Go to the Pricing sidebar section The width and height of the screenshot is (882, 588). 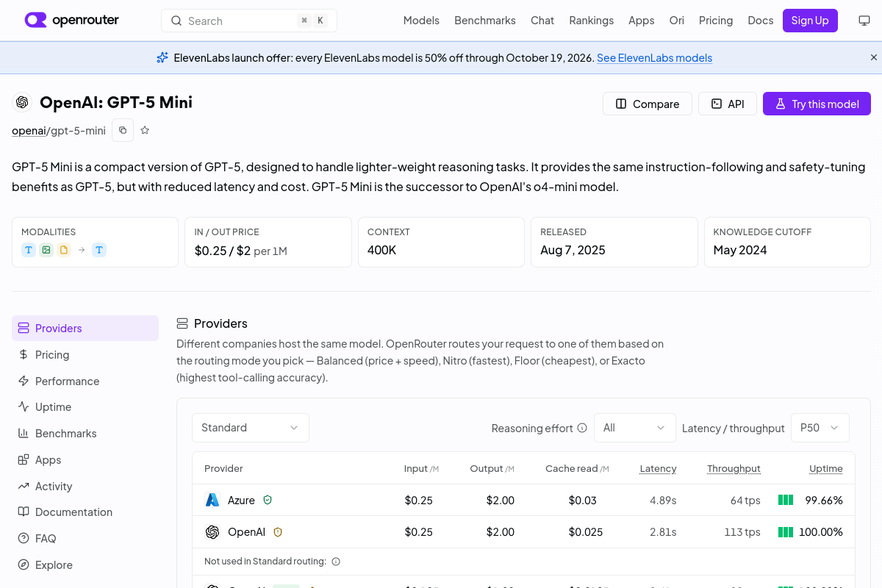point(85,355)
